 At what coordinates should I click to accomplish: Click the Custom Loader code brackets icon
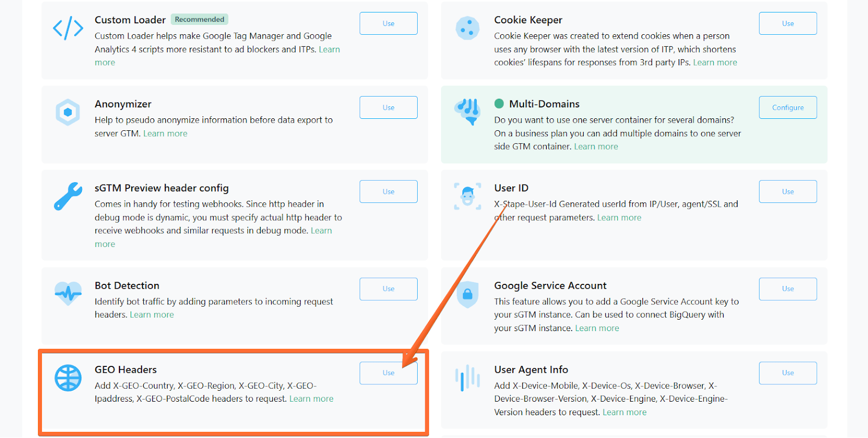[68, 28]
